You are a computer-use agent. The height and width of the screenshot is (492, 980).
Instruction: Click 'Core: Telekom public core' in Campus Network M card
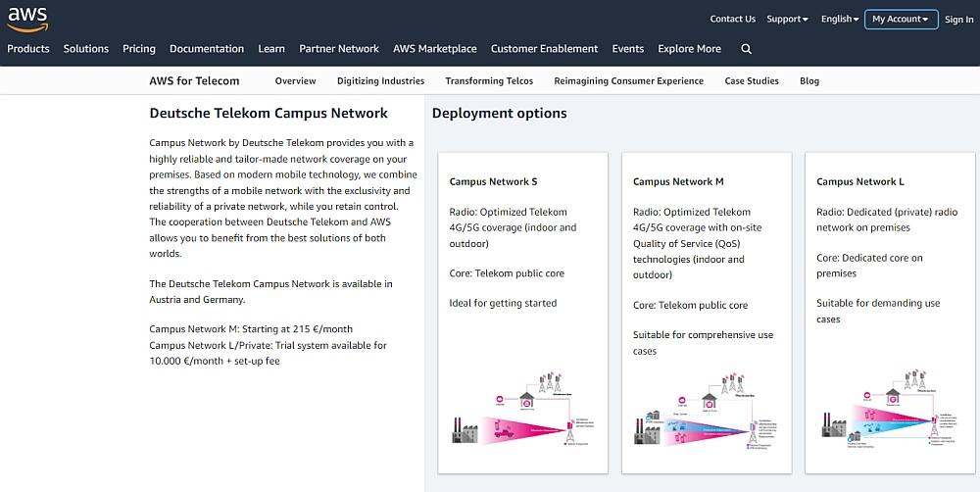point(691,305)
